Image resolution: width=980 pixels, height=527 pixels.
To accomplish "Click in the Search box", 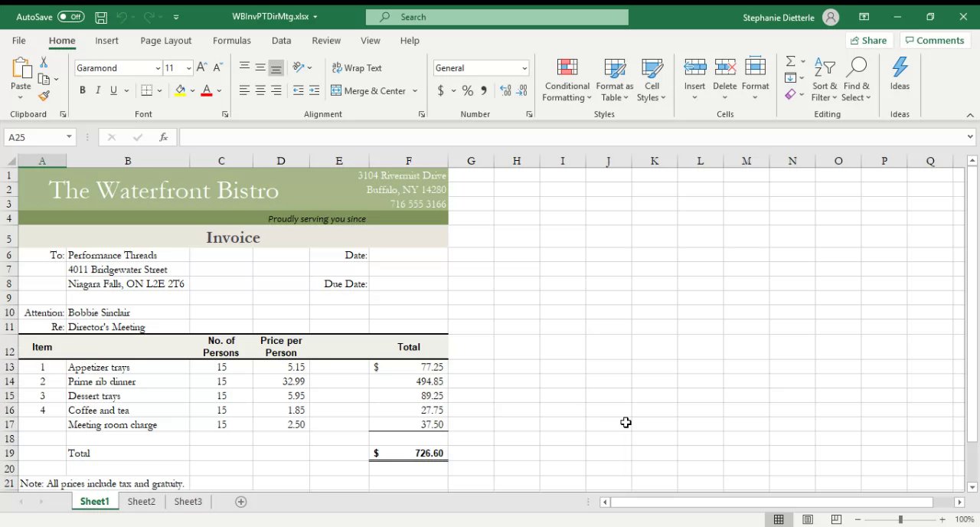I will tap(497, 17).
